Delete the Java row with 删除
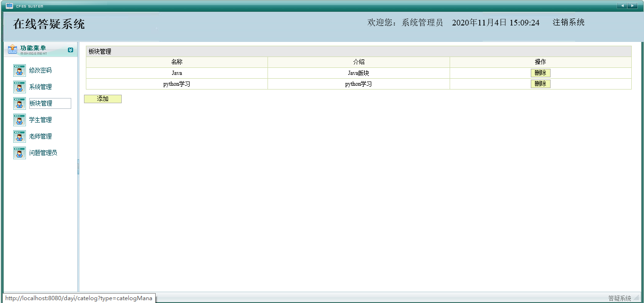 click(x=541, y=73)
